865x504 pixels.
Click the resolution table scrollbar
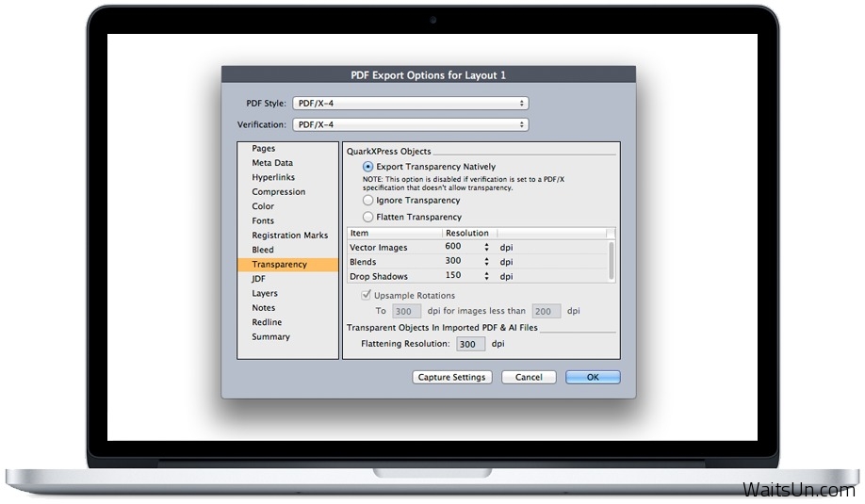(612, 261)
